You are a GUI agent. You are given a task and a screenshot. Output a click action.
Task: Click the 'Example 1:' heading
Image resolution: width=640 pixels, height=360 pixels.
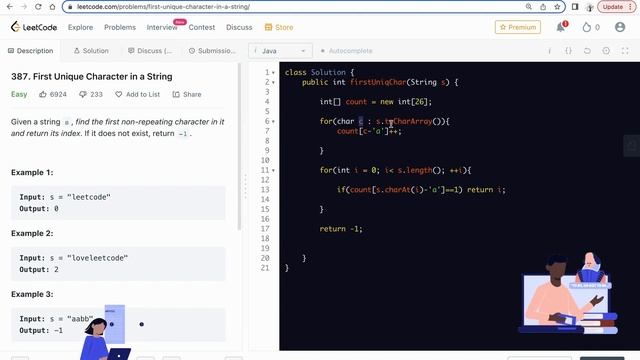pos(32,172)
